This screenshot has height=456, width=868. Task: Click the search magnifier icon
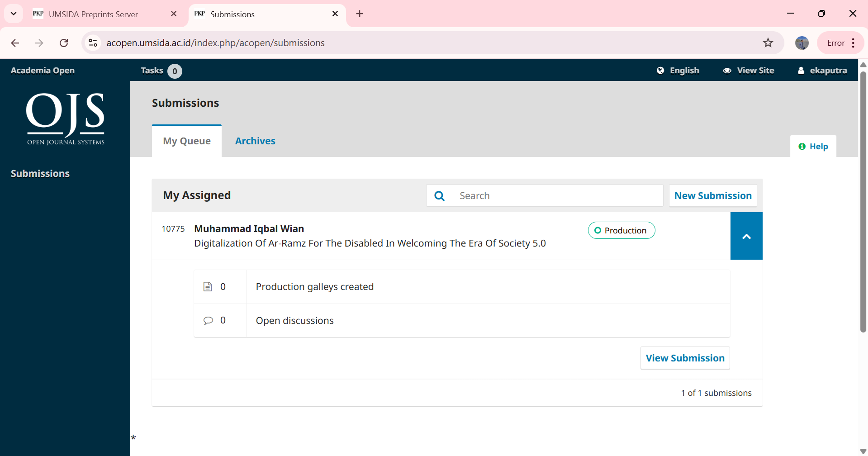pos(439,196)
